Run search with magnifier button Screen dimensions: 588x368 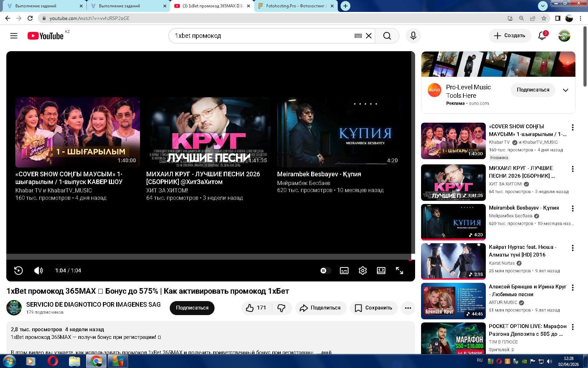pos(387,36)
